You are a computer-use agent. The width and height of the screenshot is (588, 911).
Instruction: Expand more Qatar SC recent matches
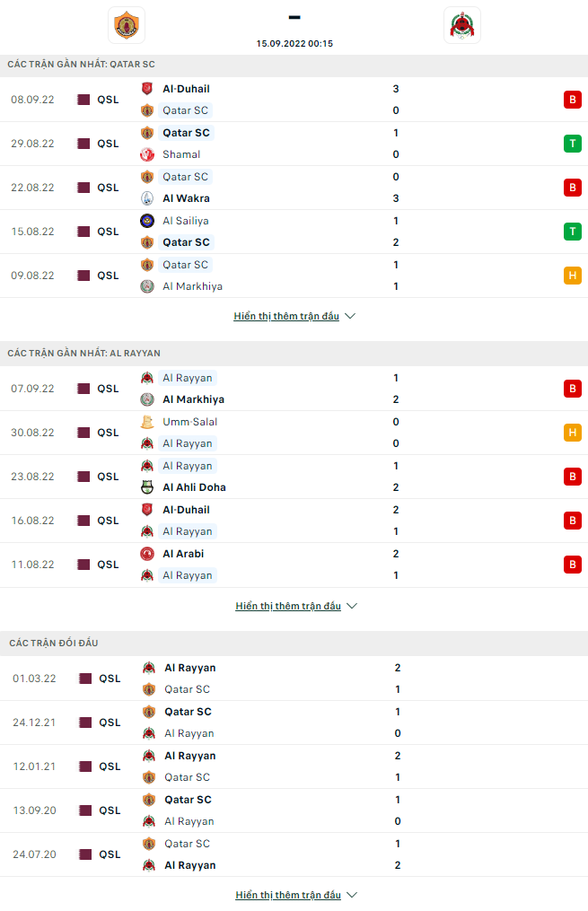point(294,316)
